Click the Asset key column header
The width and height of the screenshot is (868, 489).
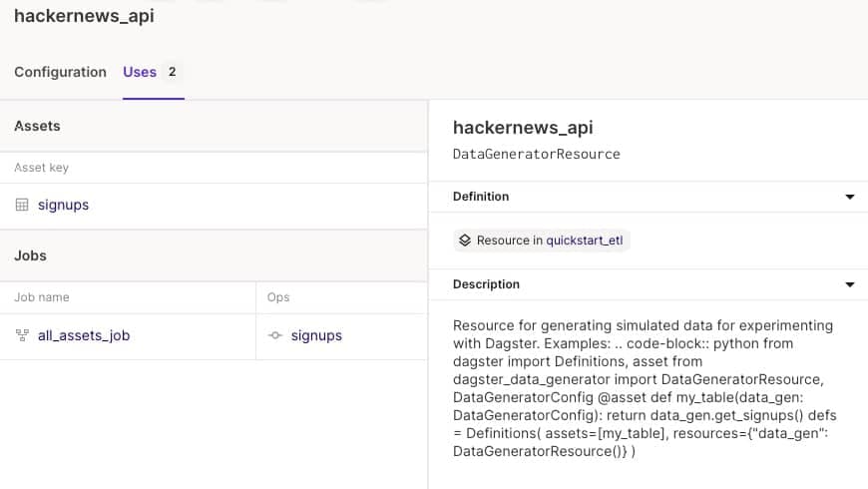[41, 168]
